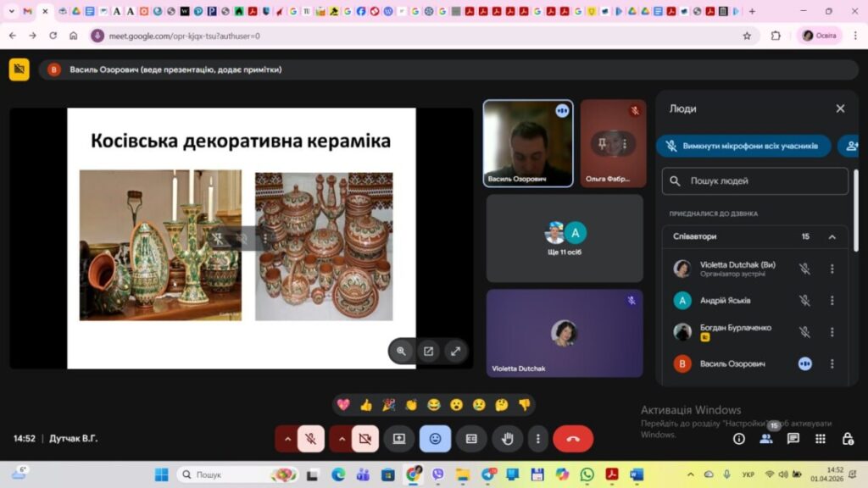The width and height of the screenshot is (868, 488).
Task: Open the chat with everyone panel
Action: coord(793,439)
